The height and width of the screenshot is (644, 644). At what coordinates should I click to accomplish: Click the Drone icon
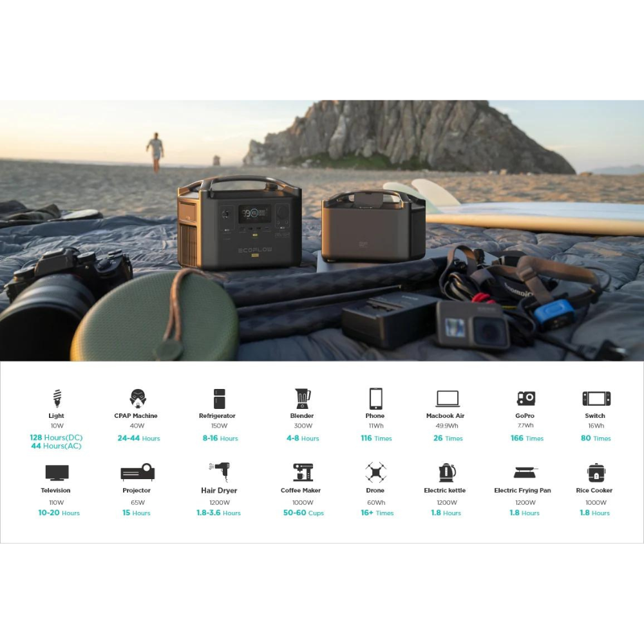click(x=375, y=473)
